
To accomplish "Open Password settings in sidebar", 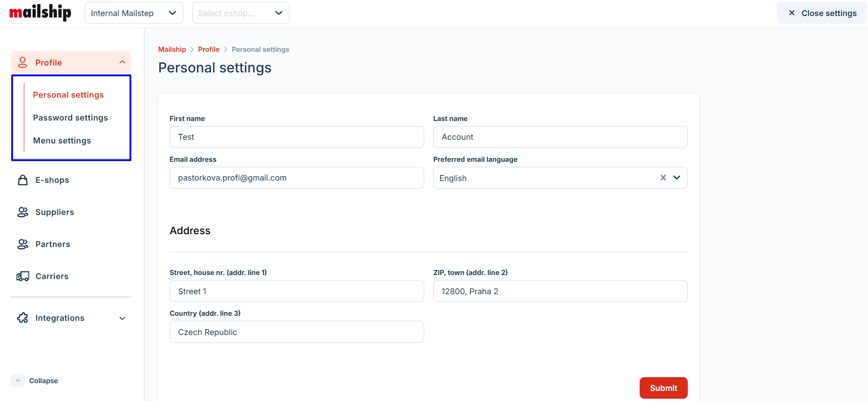I will click(71, 118).
